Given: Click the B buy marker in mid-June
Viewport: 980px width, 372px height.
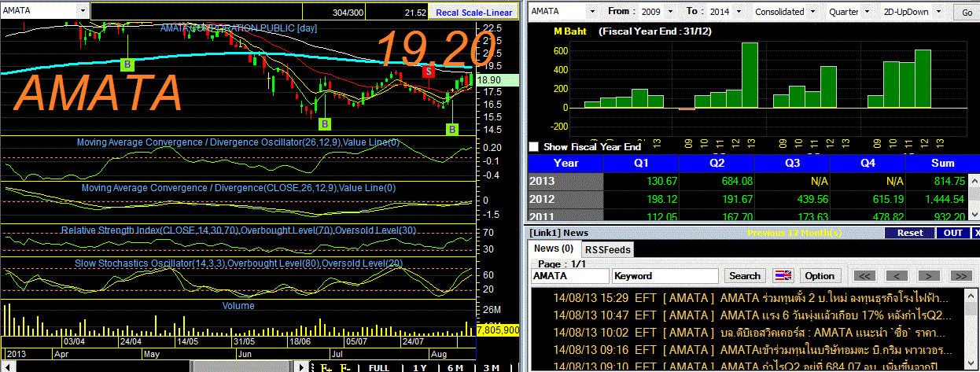Looking at the screenshot, I should coord(325,123).
